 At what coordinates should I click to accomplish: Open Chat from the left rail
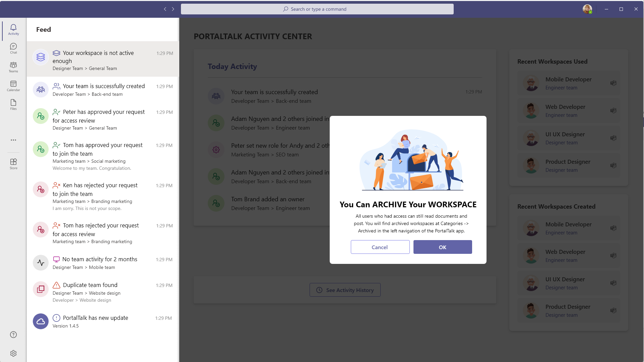pos(13,48)
